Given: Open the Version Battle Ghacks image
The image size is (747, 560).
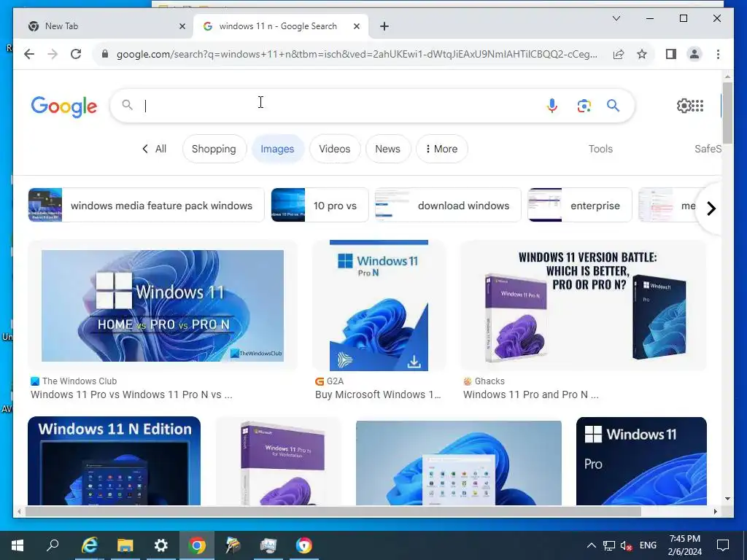Looking at the screenshot, I should point(583,306).
